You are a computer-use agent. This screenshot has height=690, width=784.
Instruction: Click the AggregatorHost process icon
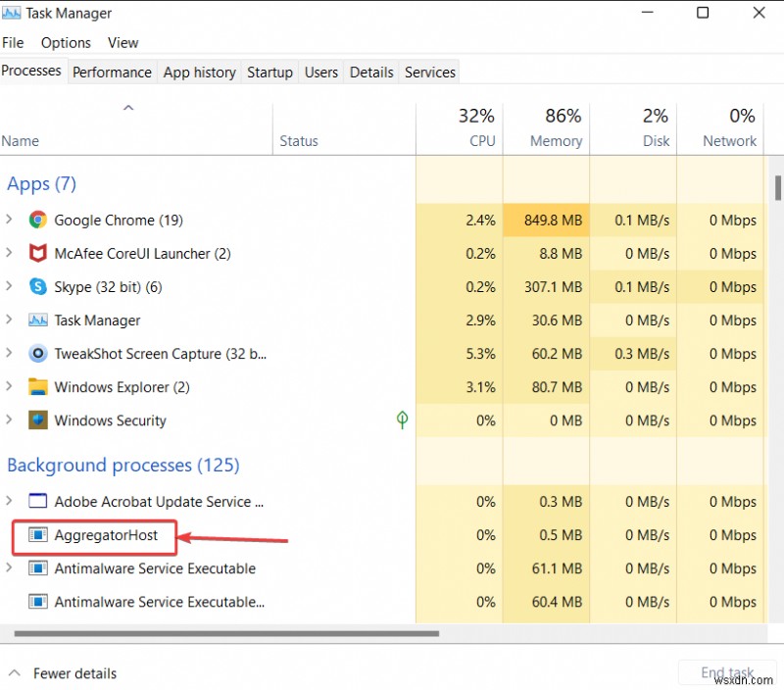(38, 535)
